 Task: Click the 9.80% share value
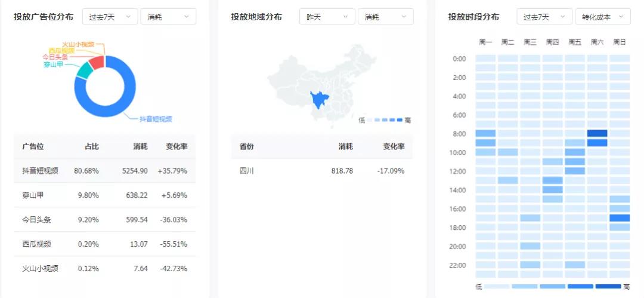coord(88,195)
